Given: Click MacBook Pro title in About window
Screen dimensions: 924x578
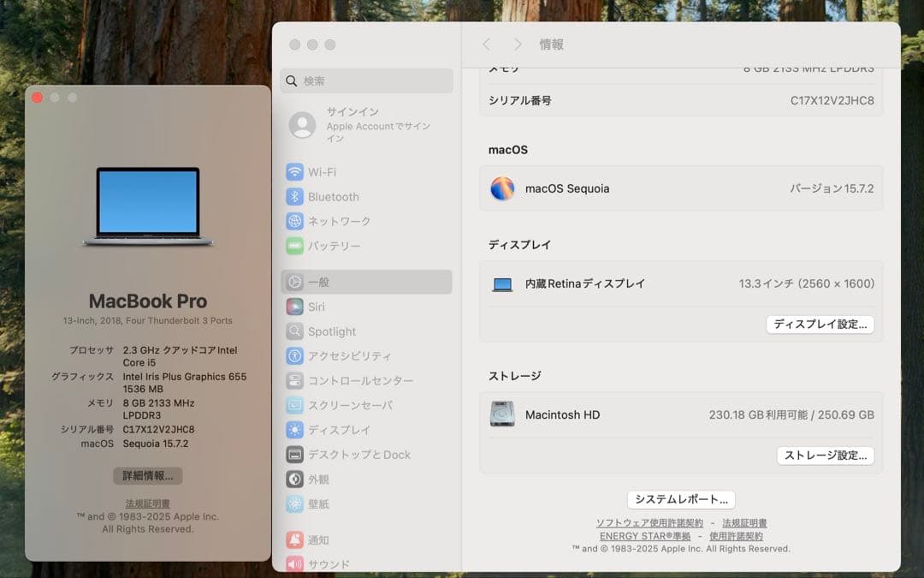Looking at the screenshot, I should click(x=148, y=301).
